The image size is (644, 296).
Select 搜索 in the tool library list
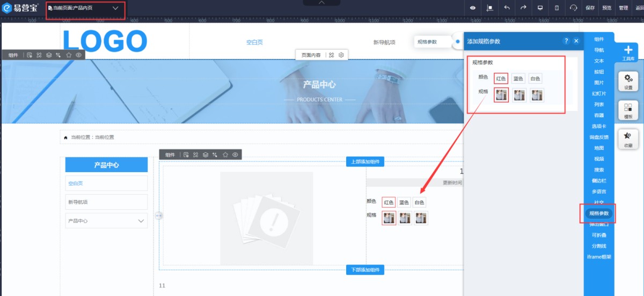(x=599, y=170)
